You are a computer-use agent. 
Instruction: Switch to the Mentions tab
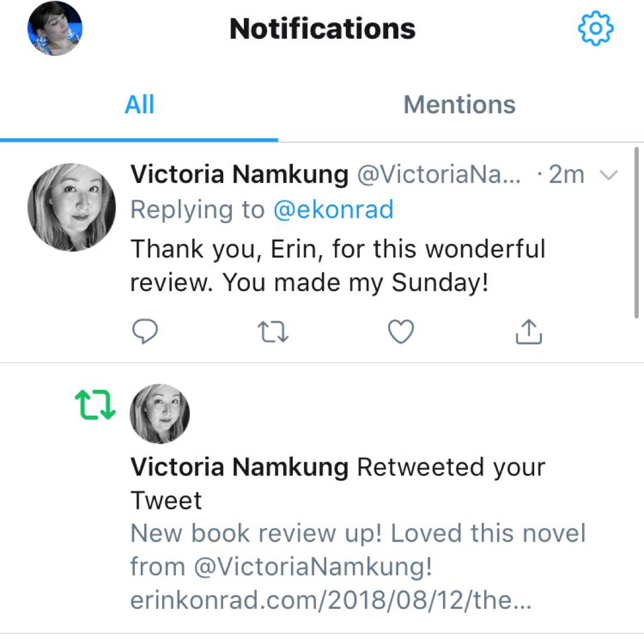pyautogui.click(x=459, y=104)
